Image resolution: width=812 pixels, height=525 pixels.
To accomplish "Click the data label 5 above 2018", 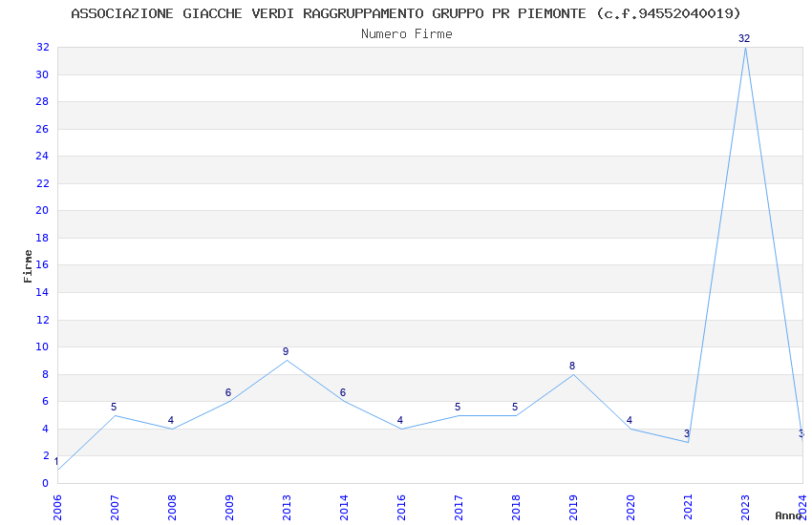I will (x=515, y=407).
